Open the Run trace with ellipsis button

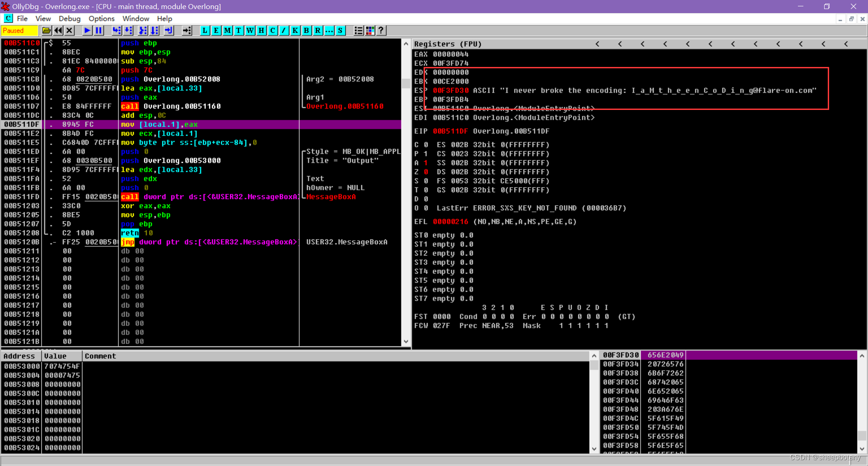coord(329,30)
